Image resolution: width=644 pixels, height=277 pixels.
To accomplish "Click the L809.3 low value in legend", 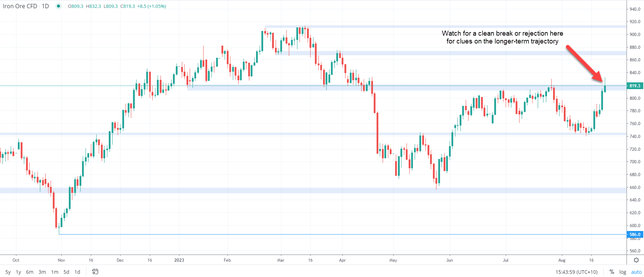I will 111,6.
